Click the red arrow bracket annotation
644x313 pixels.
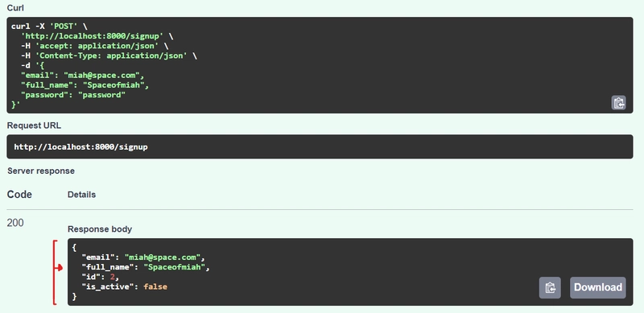coord(57,273)
